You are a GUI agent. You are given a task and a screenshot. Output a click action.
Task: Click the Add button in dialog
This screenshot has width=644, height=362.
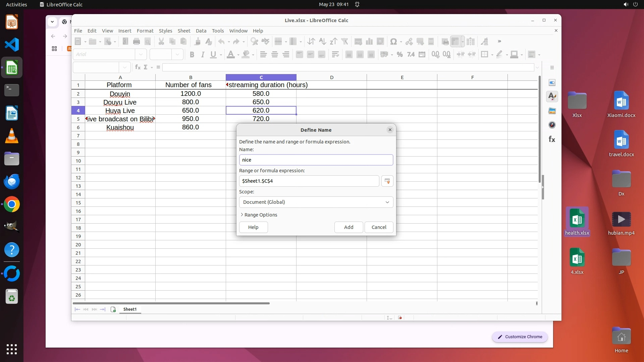click(x=348, y=227)
